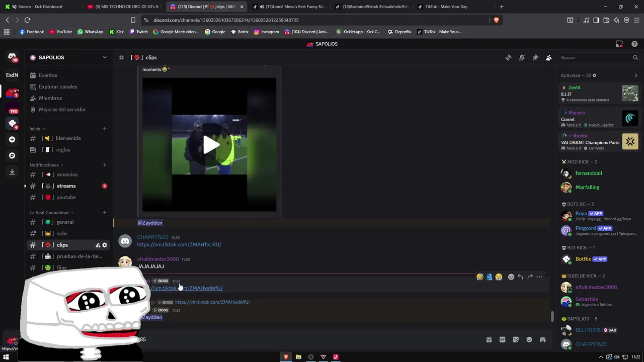Open more options ellipsis on hovered message
This screenshot has height=362, width=644.
(x=539, y=277)
